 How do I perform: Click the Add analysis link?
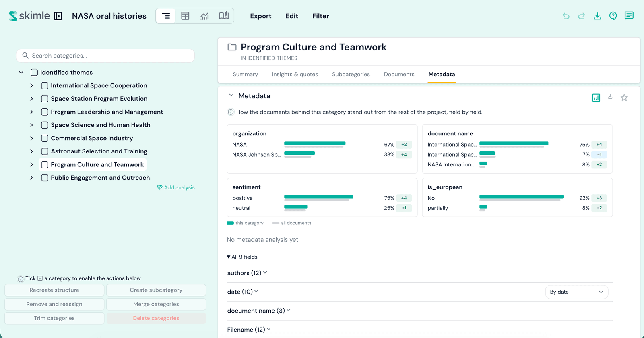[176, 187]
